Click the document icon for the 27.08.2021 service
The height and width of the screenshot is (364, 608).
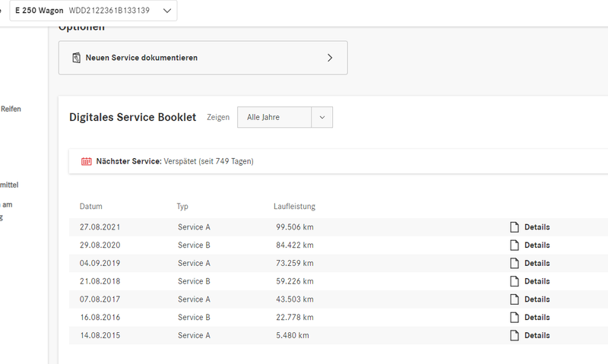pyautogui.click(x=515, y=227)
